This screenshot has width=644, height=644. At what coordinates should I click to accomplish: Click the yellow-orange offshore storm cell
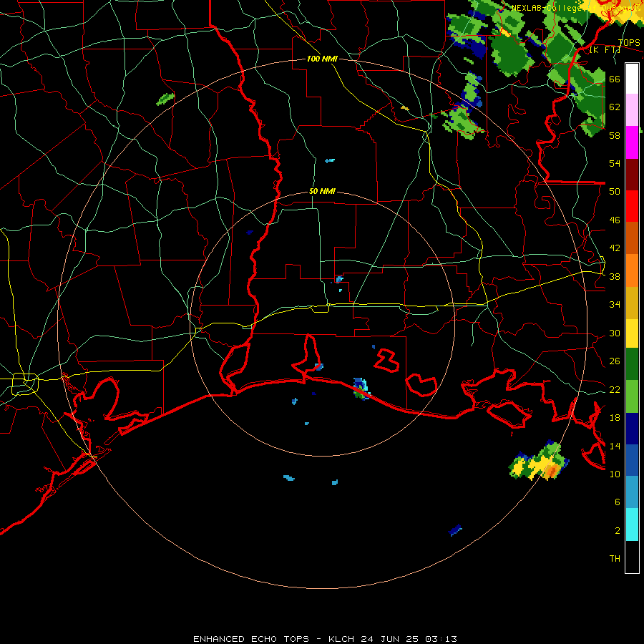[x=539, y=462]
